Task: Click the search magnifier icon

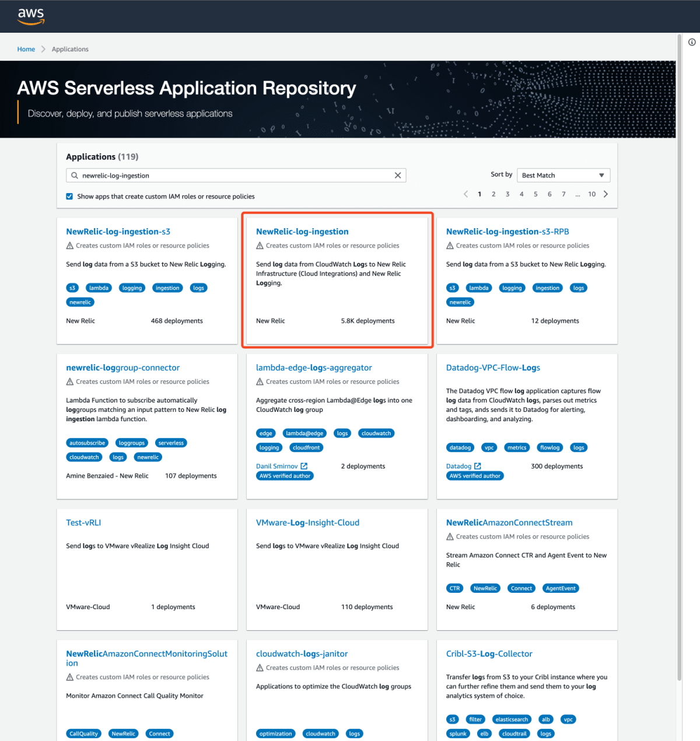Action: tap(75, 176)
